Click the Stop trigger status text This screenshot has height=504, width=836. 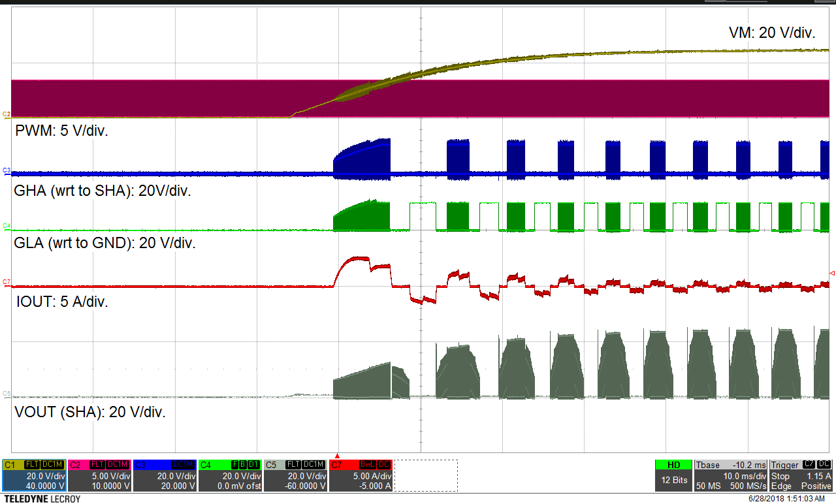pyautogui.click(x=780, y=477)
